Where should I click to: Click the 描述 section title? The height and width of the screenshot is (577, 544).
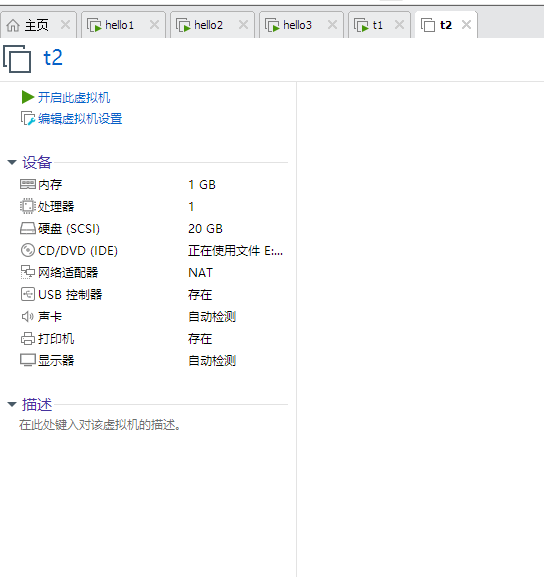coord(37,404)
